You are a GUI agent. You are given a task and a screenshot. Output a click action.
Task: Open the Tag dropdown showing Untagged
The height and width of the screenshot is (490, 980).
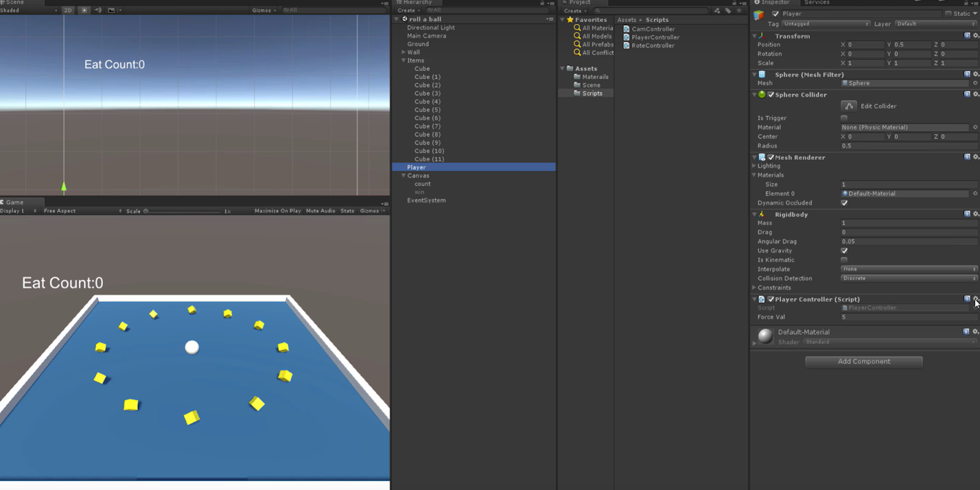click(x=825, y=24)
